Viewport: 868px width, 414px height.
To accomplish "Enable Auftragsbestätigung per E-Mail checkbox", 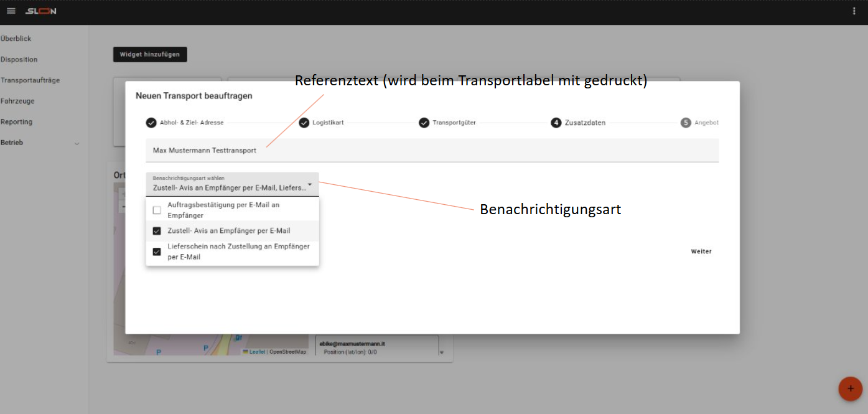I will point(157,210).
